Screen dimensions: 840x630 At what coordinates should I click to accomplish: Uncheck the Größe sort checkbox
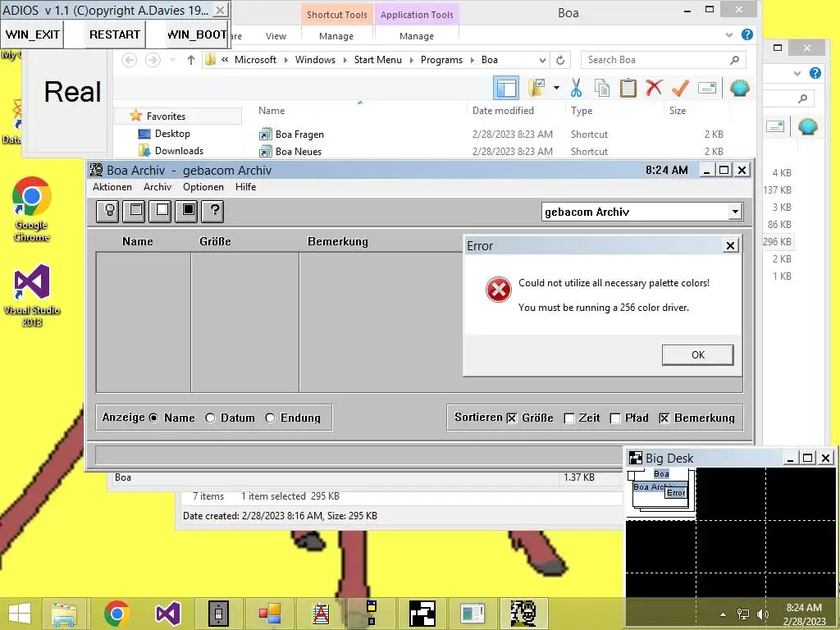512,418
